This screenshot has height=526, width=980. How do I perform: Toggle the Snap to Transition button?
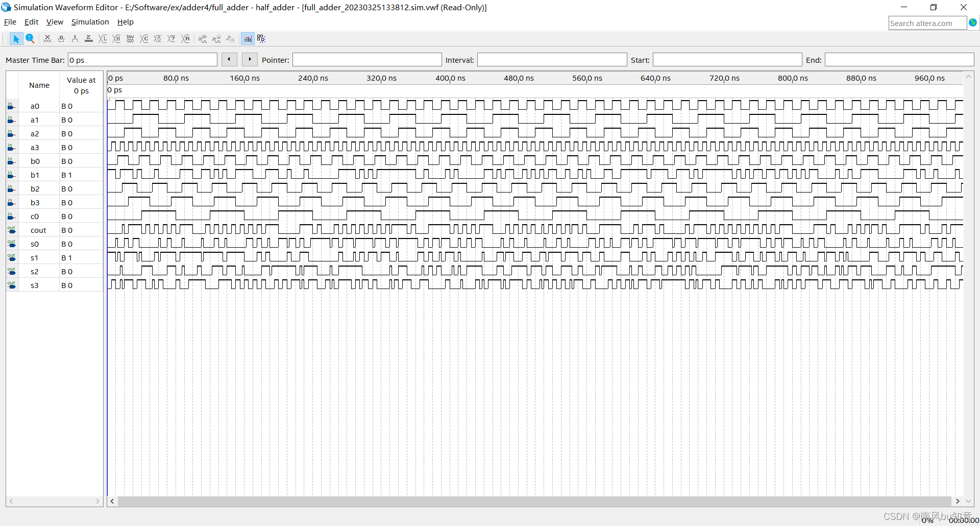[x=261, y=39]
